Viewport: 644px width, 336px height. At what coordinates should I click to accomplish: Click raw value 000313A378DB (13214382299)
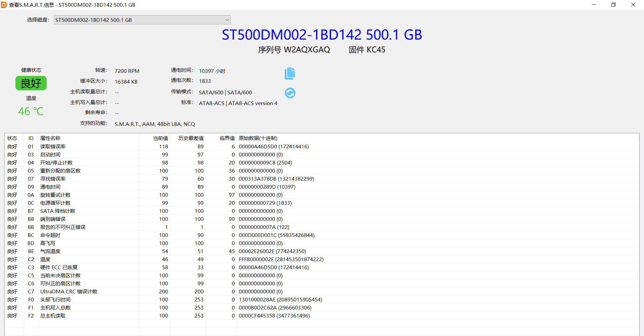[x=276, y=179]
